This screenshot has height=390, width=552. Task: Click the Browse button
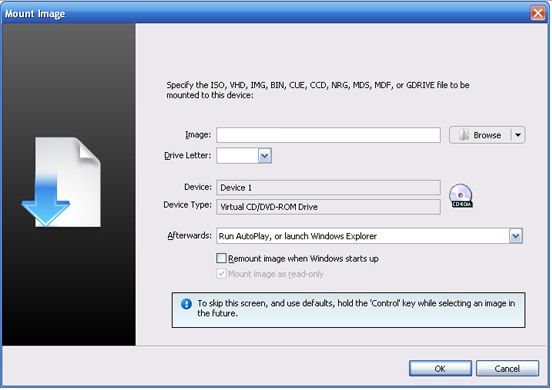pos(480,135)
